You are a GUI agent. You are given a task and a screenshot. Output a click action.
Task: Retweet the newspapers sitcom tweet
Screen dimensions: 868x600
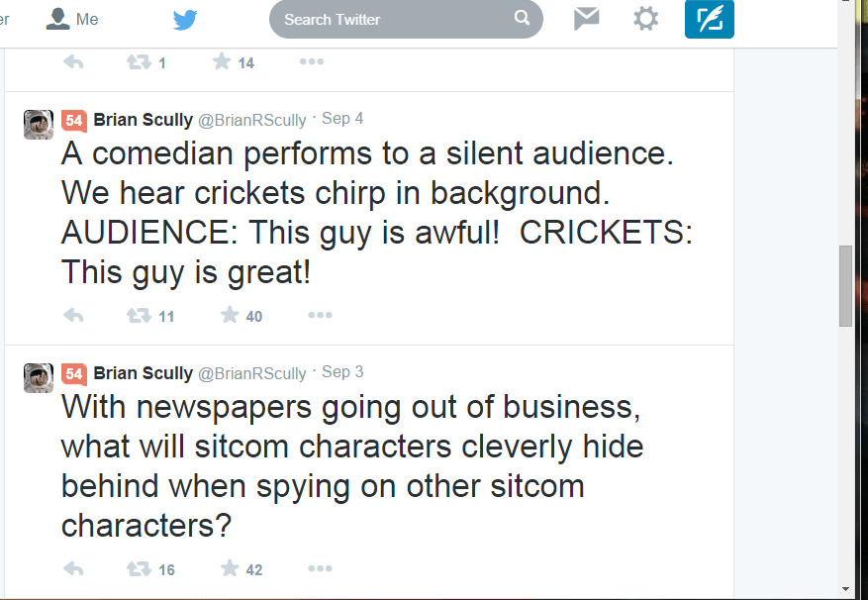pyautogui.click(x=139, y=569)
